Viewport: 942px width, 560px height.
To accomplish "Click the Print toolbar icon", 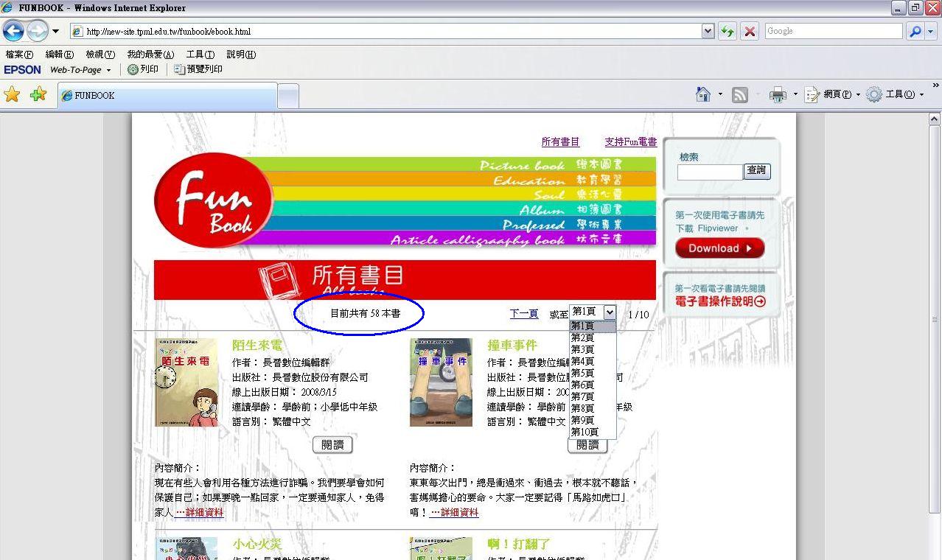I will pyautogui.click(x=778, y=94).
